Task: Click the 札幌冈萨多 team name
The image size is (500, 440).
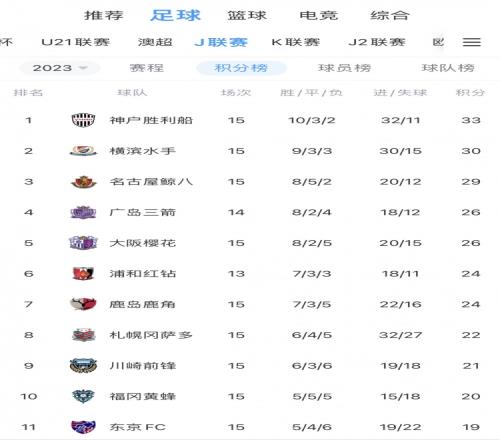Action: pyautogui.click(x=151, y=335)
